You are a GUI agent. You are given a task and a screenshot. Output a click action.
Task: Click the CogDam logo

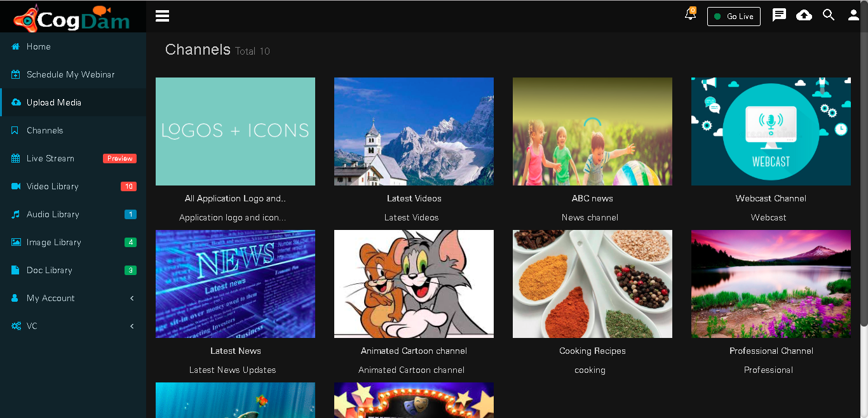tap(72, 18)
